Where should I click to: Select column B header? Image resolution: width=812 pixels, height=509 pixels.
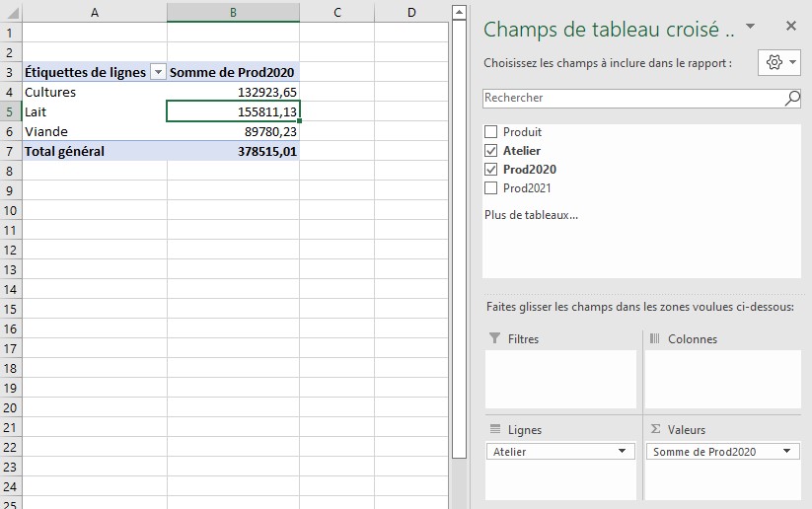[233, 13]
